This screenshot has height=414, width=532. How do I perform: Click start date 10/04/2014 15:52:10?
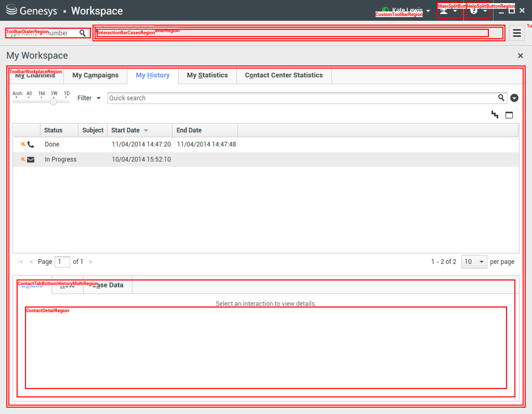(x=142, y=160)
